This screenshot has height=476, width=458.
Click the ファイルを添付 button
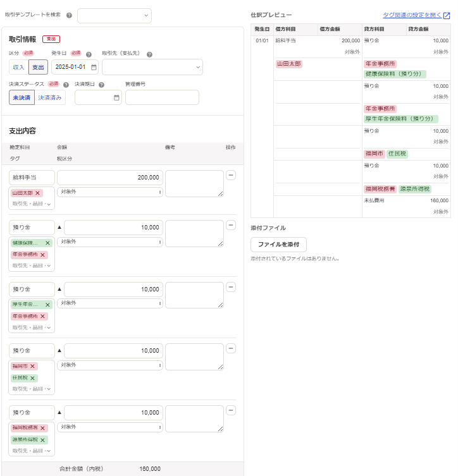tap(278, 245)
